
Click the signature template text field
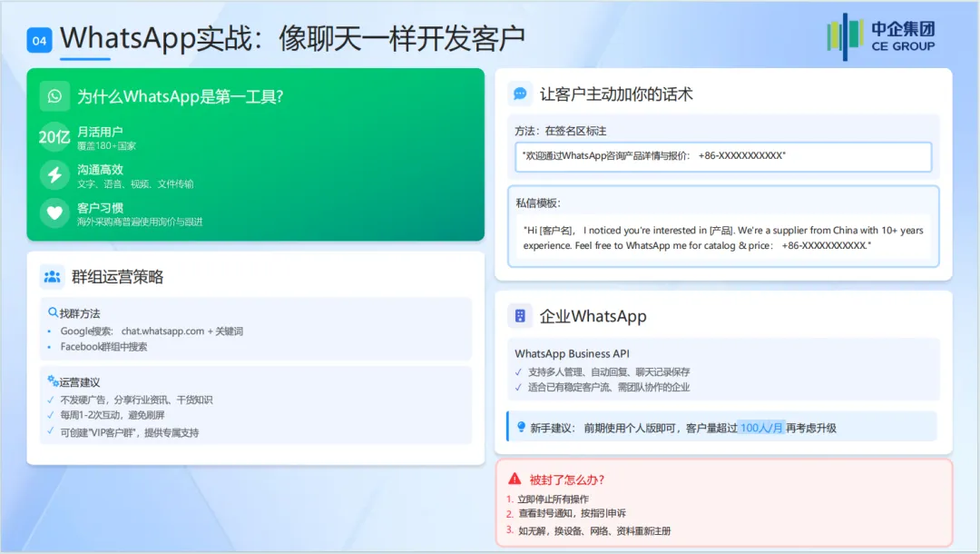718,156
